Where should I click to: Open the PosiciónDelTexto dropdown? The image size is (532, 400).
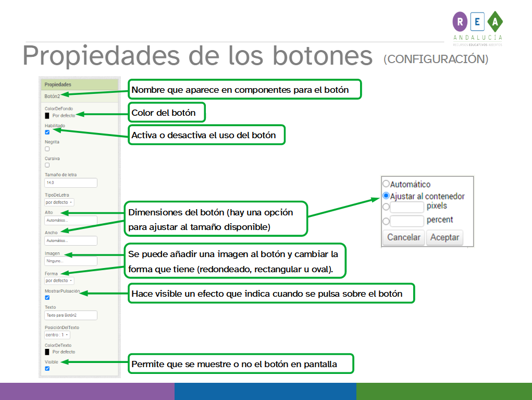[56, 334]
